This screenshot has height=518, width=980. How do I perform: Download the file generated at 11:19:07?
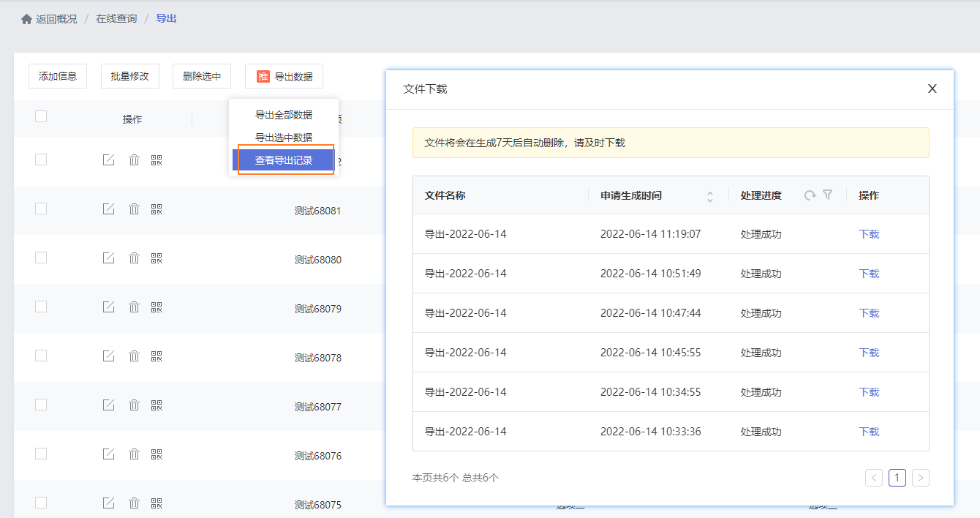tap(869, 234)
